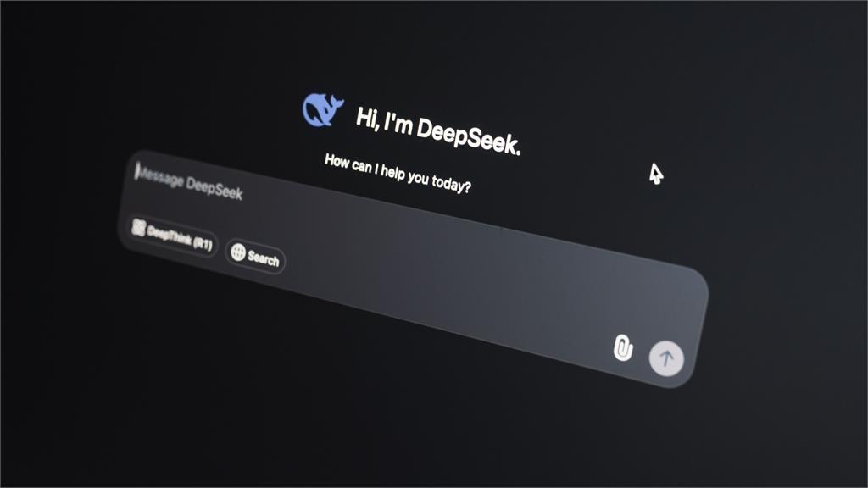Send the message with the arrow button
868x488 pixels.
666,358
